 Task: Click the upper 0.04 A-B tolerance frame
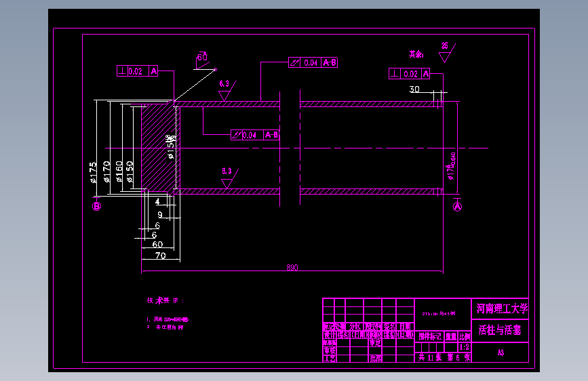(x=313, y=62)
